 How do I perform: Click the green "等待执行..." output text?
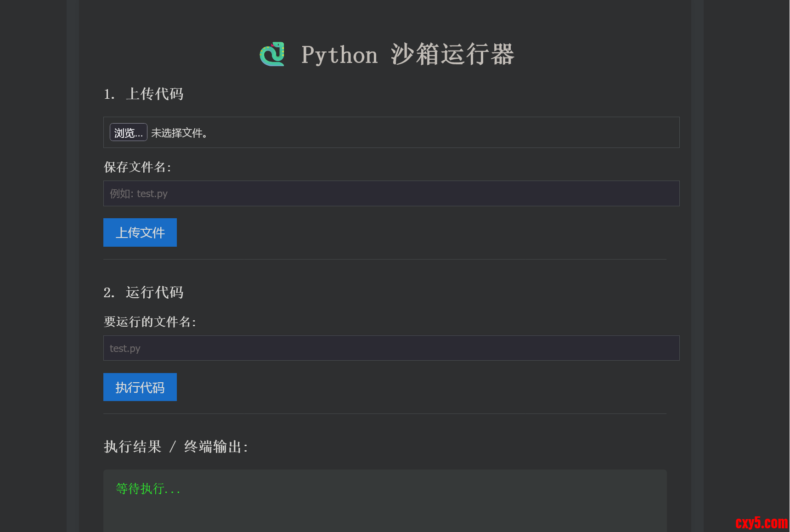(x=148, y=489)
